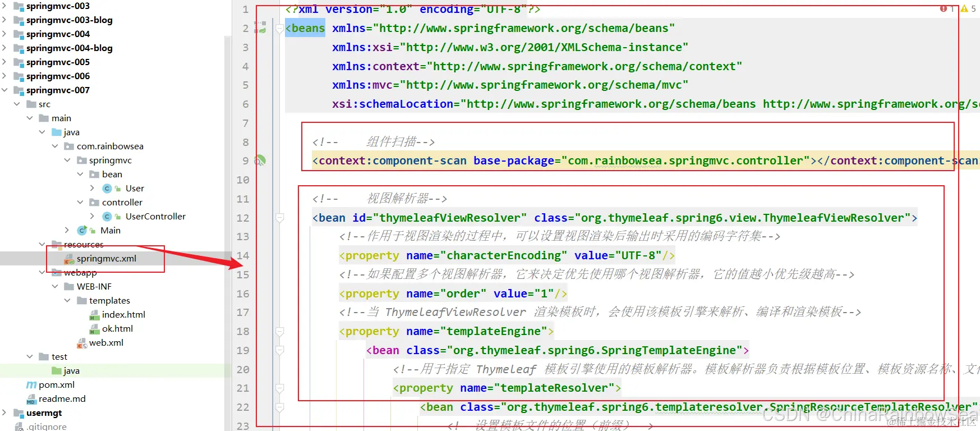
Task: Select the .gitignore file
Action: [x=47, y=427]
